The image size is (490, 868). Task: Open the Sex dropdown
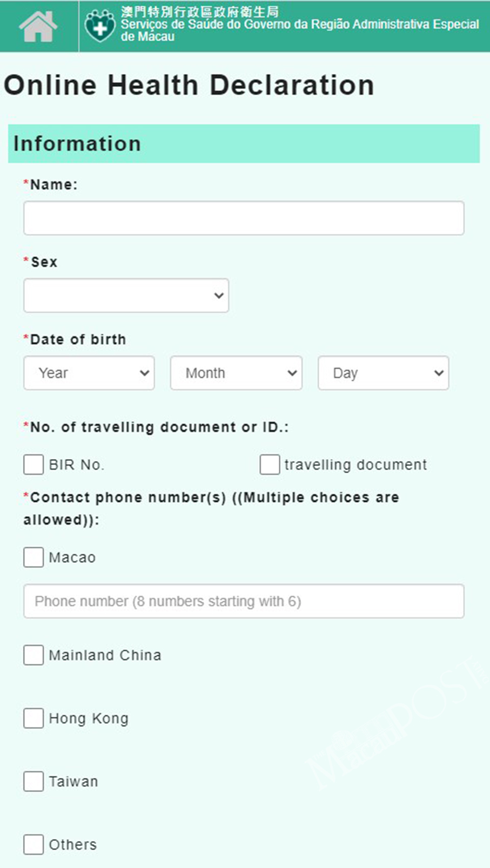click(x=126, y=295)
